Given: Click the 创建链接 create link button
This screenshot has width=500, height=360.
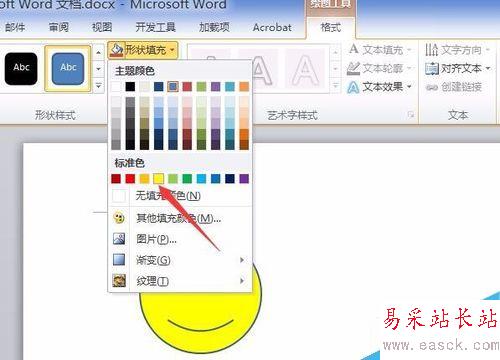Looking at the screenshot, I should (x=454, y=87).
